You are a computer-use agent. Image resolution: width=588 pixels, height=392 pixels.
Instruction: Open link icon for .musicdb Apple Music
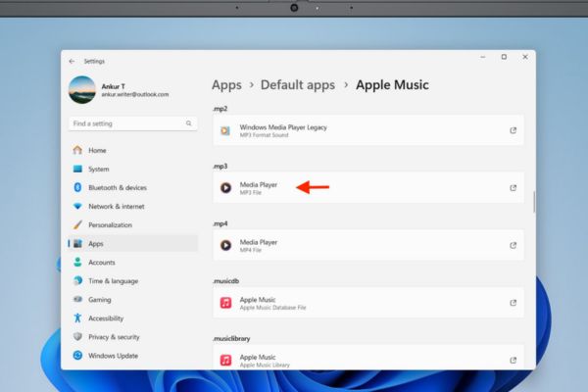513,303
